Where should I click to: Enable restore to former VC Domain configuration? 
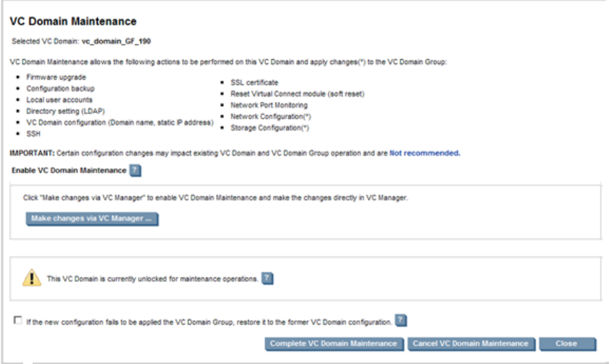click(x=18, y=320)
